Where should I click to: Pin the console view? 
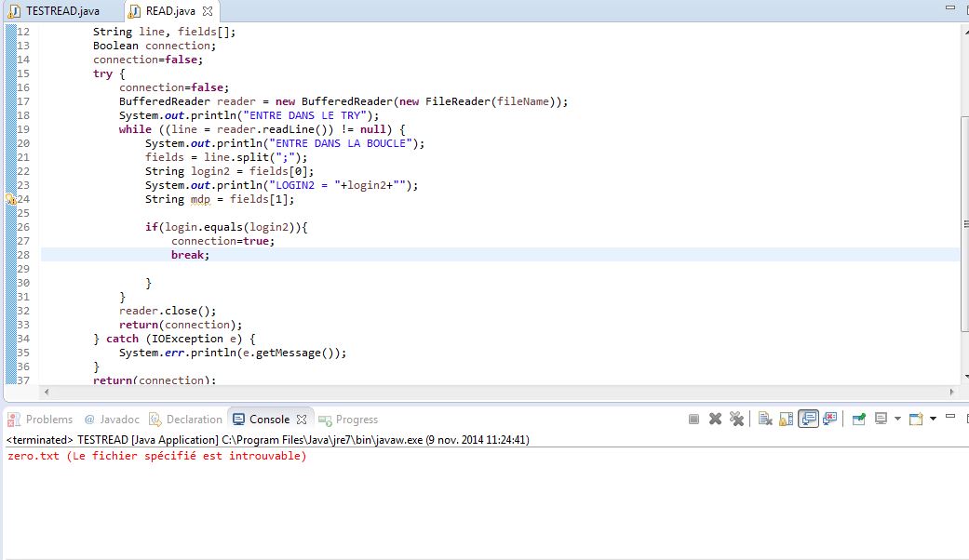pyautogui.click(x=858, y=420)
